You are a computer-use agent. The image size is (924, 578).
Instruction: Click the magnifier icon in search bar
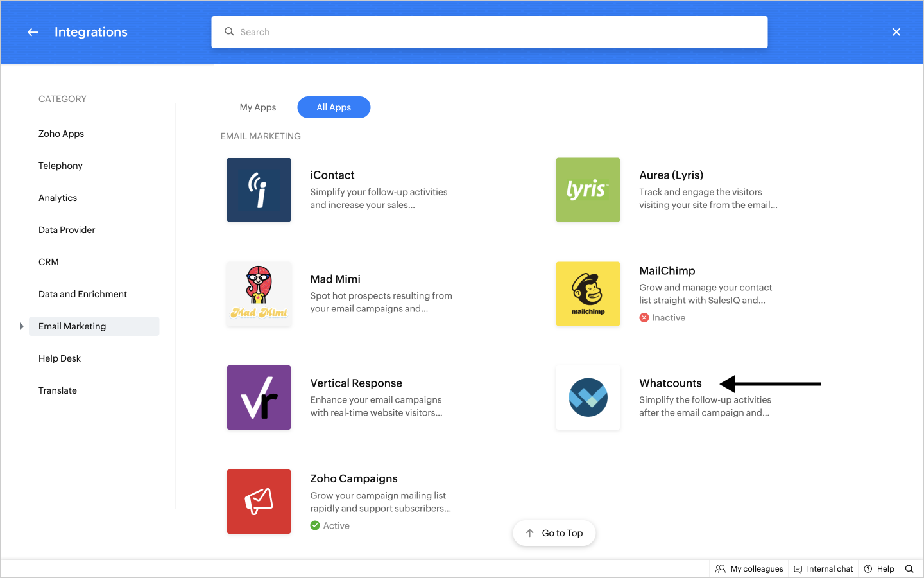point(229,31)
